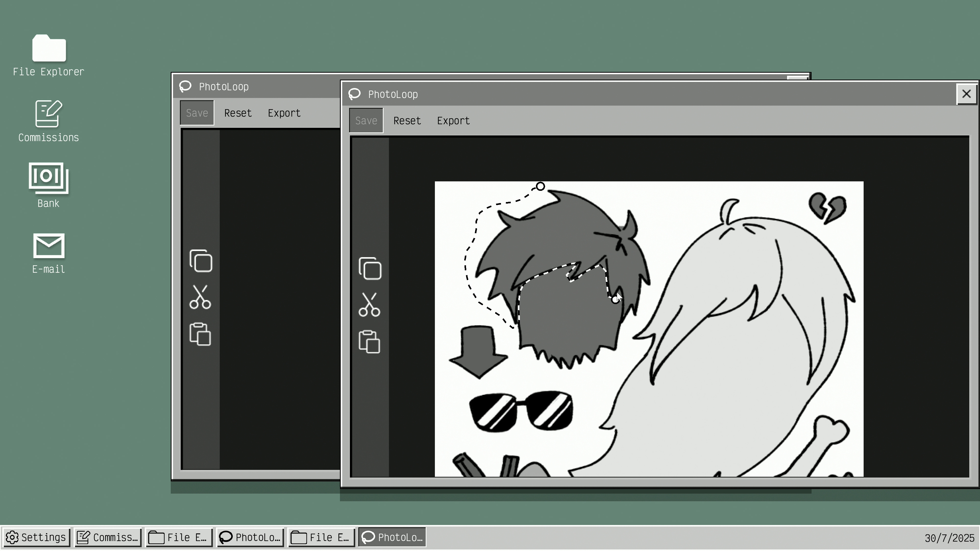
Task: Select scissors Cut tool in background PhotoLoop window
Action: [200, 297]
